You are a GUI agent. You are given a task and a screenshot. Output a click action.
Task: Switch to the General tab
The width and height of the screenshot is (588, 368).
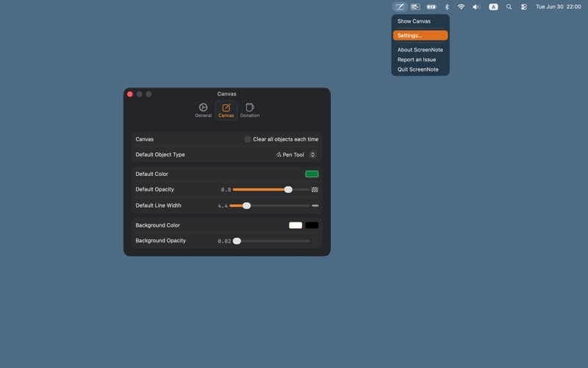tap(203, 110)
